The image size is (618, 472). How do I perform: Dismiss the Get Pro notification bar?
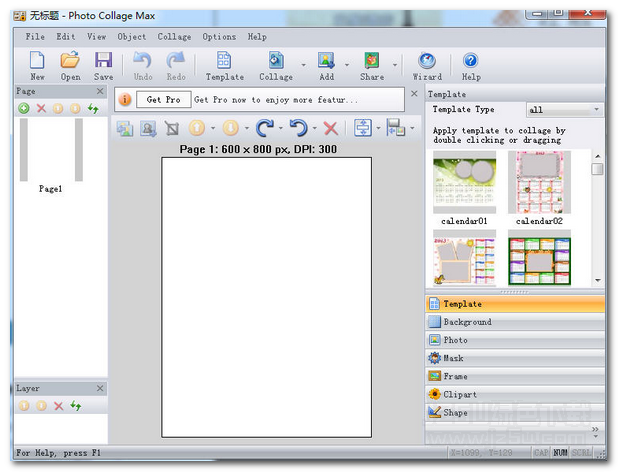click(414, 93)
